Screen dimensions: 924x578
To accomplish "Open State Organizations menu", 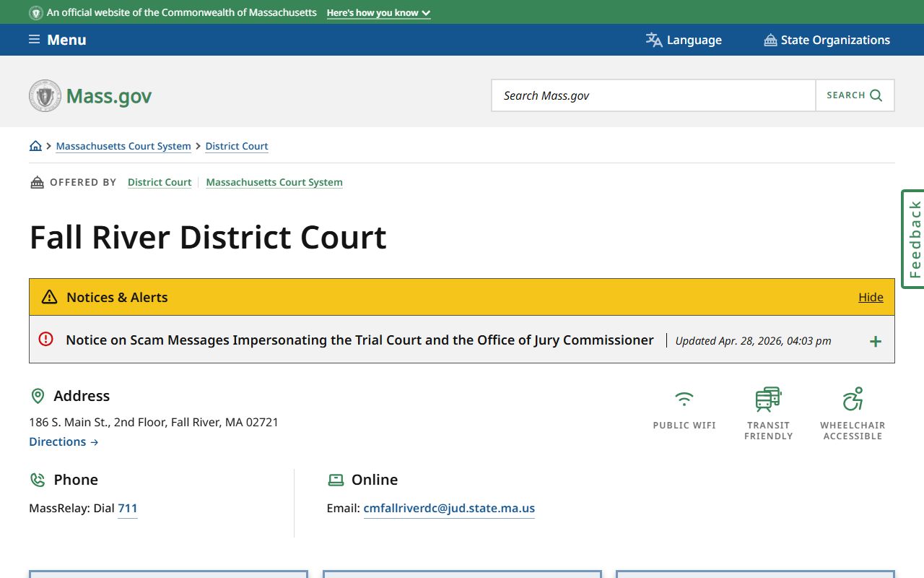I will (827, 40).
